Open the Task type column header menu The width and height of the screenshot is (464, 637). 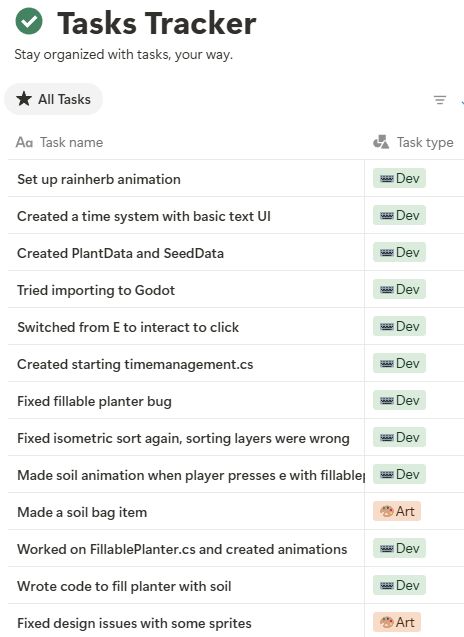[x=413, y=142]
